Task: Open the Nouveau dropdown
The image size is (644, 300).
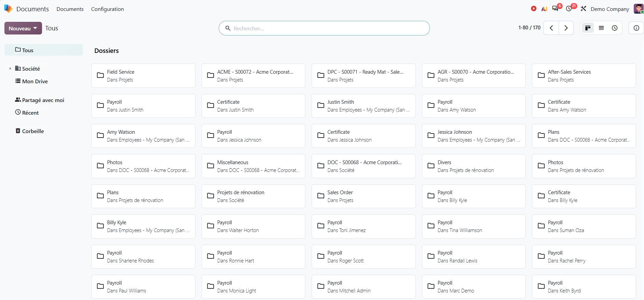Action: pyautogui.click(x=23, y=28)
